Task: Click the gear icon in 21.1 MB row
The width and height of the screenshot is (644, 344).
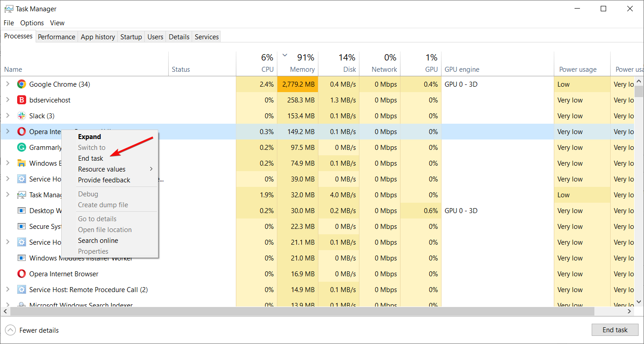Action: click(21, 242)
